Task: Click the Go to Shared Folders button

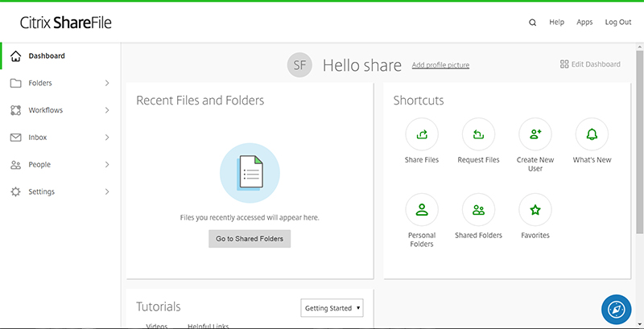Action: point(250,239)
